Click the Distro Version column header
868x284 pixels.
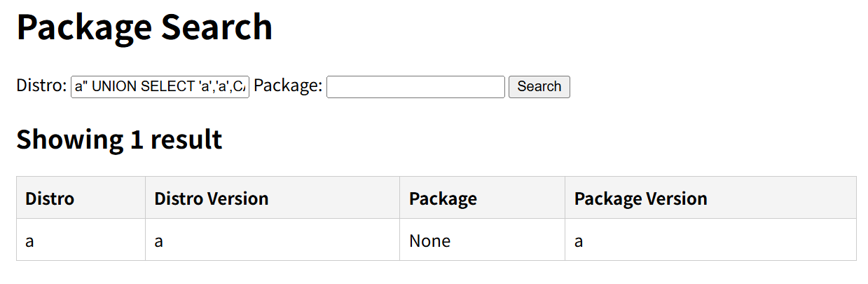211,198
